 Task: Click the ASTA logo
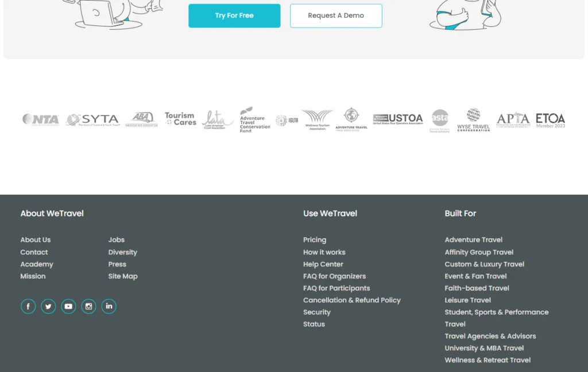click(439, 121)
